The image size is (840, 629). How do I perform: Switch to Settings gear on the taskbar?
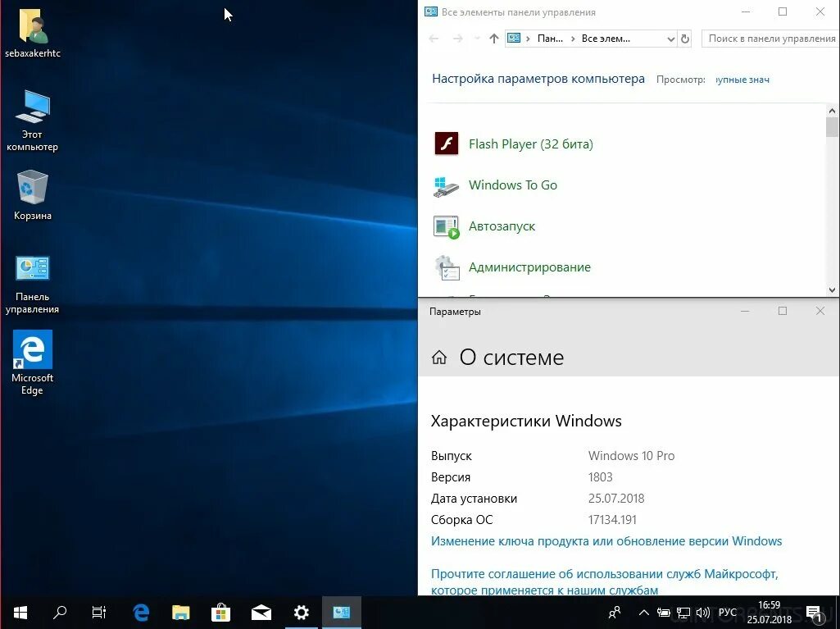click(301, 613)
